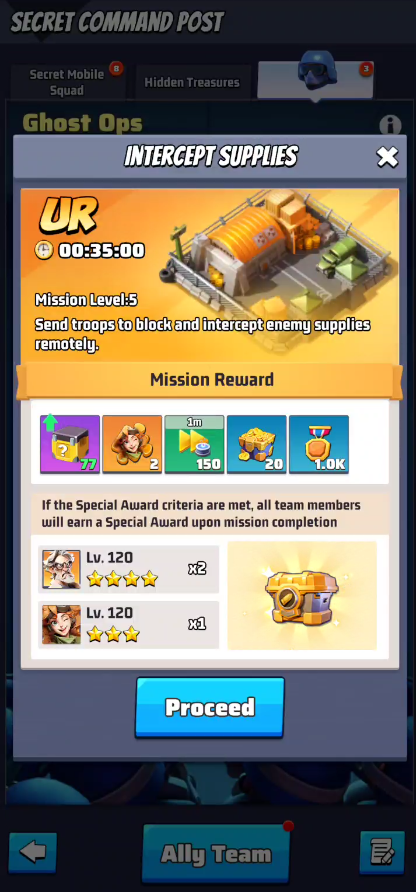
Task: Tap the mystery crate reward icon
Action: click(70, 444)
